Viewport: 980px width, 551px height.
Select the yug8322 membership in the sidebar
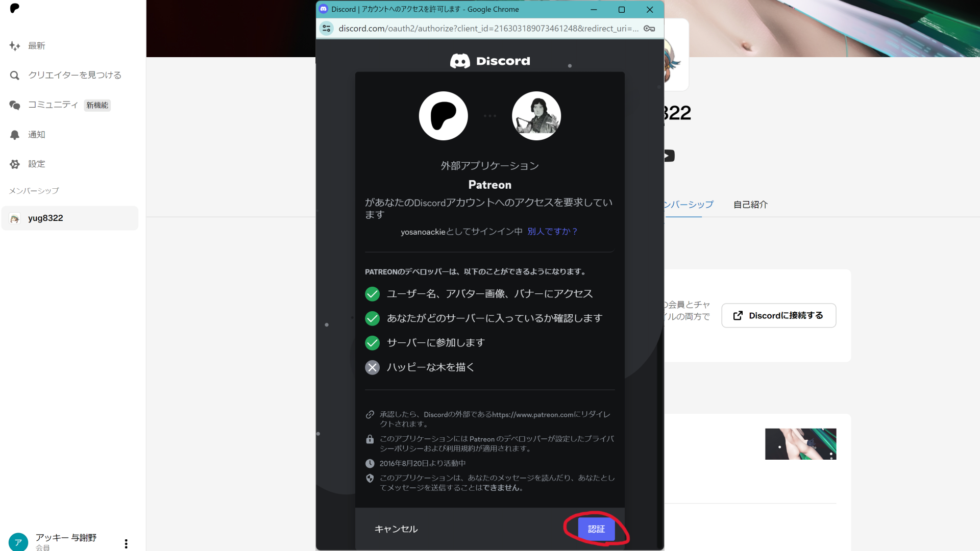pyautogui.click(x=70, y=218)
